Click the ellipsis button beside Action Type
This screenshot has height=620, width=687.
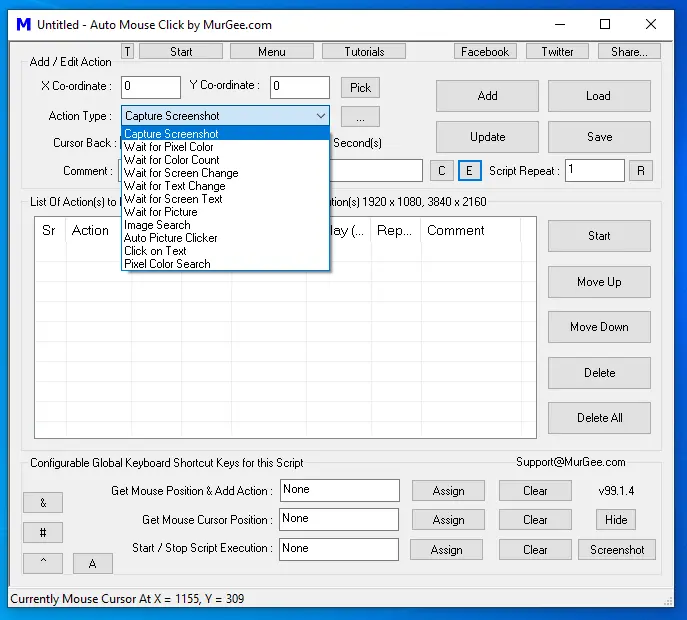click(360, 117)
